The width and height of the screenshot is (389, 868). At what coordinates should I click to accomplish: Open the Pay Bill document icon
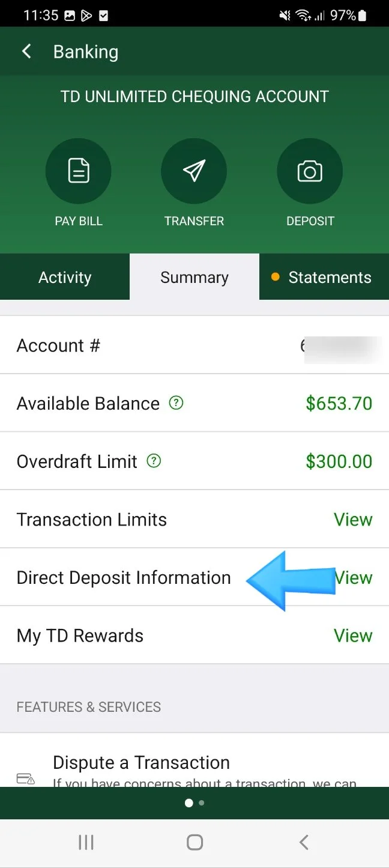click(x=79, y=171)
